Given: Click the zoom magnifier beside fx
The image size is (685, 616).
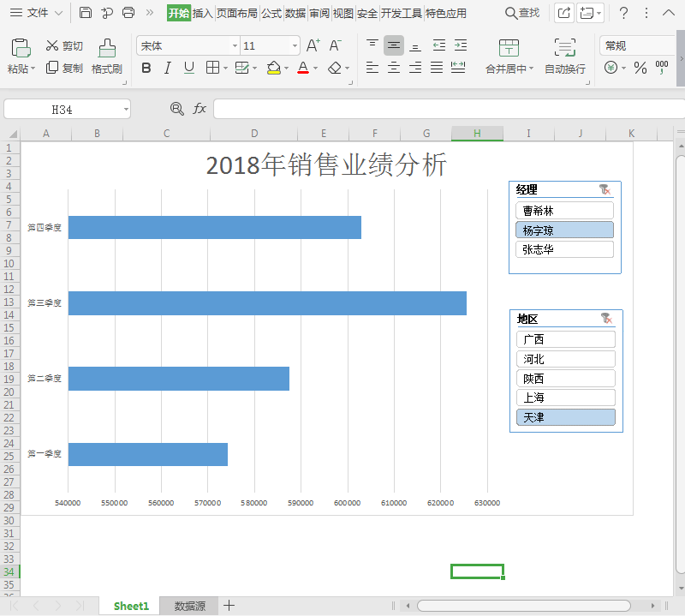Looking at the screenshot, I should pyautogui.click(x=177, y=109).
